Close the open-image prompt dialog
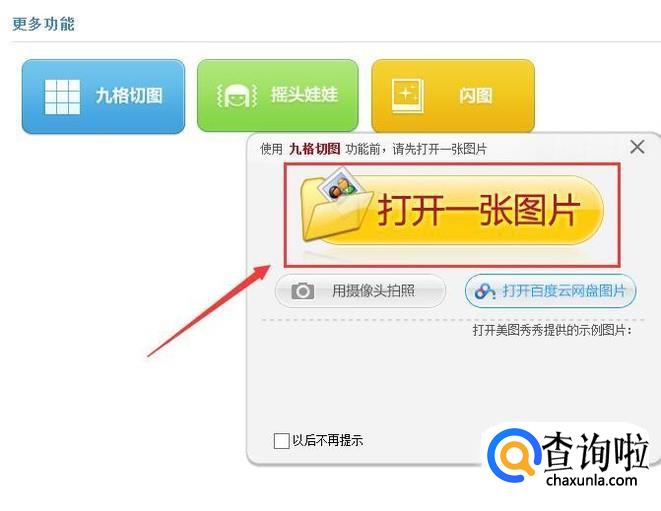This screenshot has height=511, width=661. [637, 147]
